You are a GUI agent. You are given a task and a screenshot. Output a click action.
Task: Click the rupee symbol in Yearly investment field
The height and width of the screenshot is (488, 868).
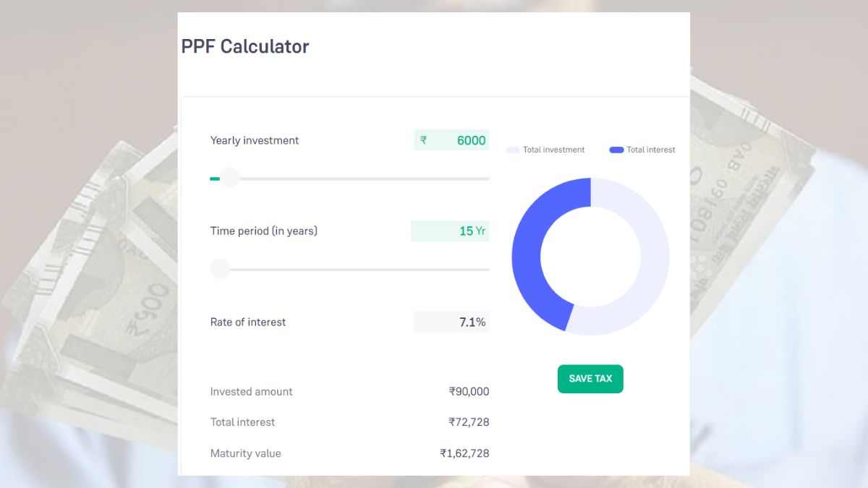pyautogui.click(x=423, y=140)
